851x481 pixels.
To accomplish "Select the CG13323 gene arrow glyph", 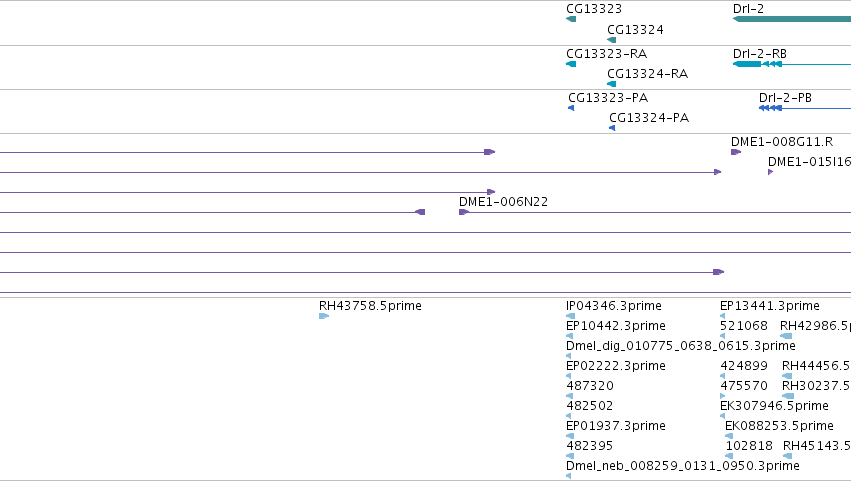I will click(x=571, y=19).
